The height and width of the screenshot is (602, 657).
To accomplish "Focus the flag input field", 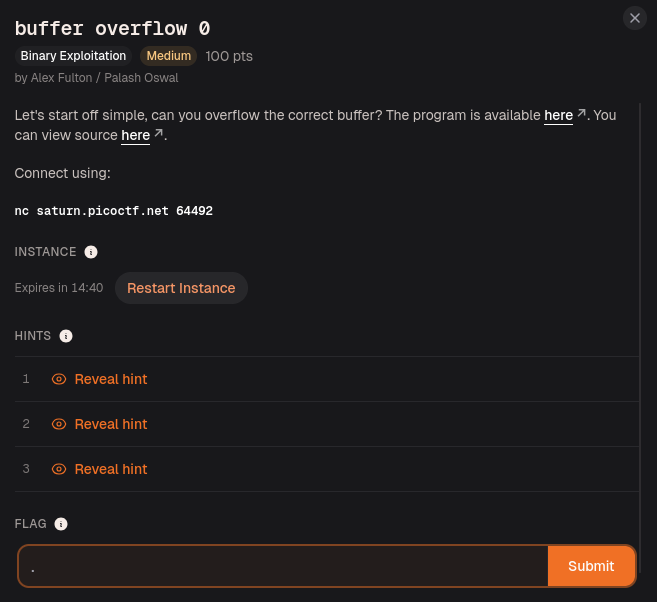I will pyautogui.click(x=284, y=566).
